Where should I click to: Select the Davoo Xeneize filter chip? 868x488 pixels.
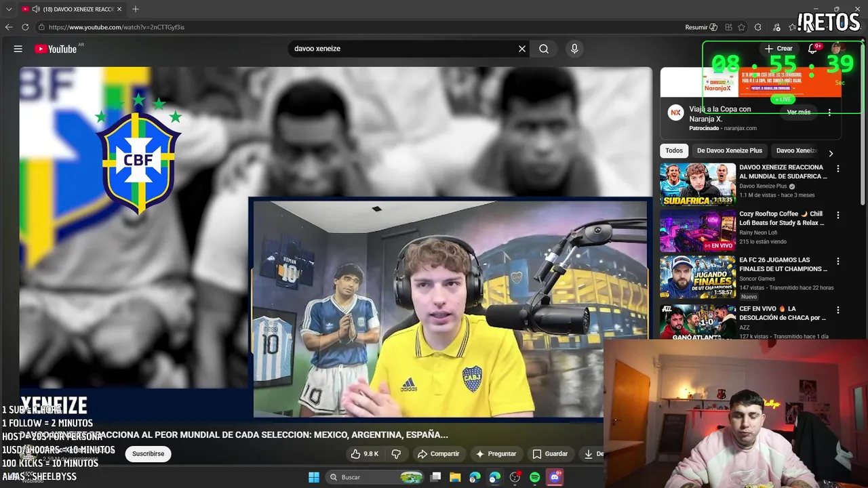coord(797,150)
